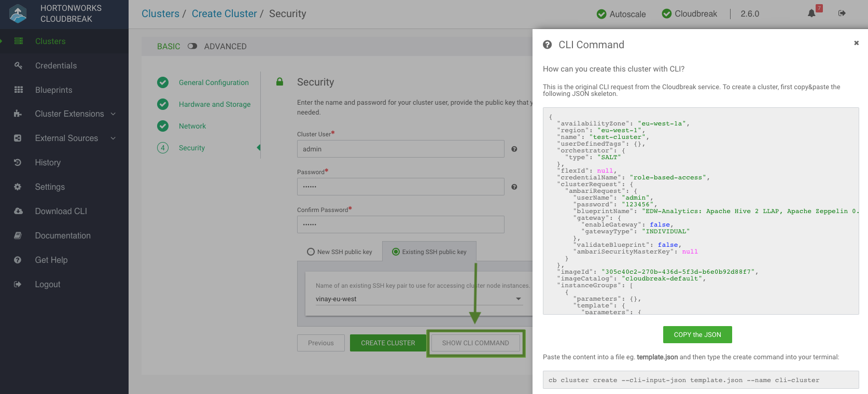The image size is (868, 394).
Task: Click the CLI Command question mark icon
Action: [x=547, y=45]
